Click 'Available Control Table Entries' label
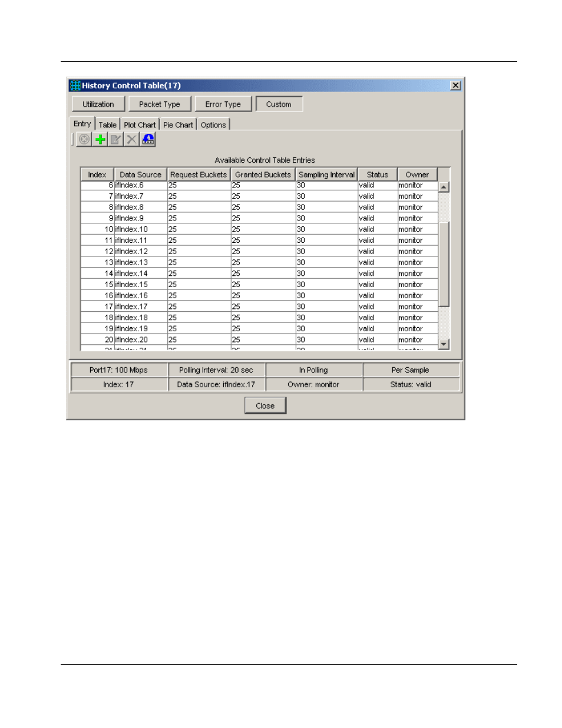Viewport: 562px width, 728px height. click(265, 160)
